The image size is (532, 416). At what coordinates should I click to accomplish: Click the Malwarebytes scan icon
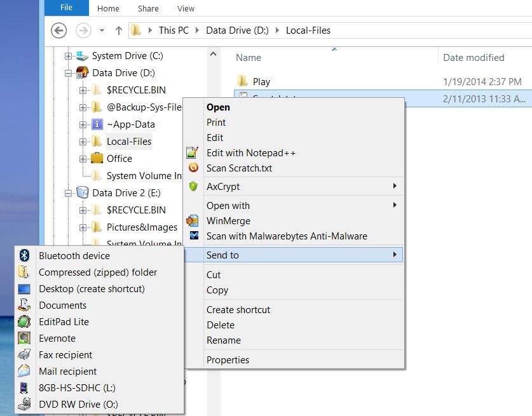[x=193, y=236]
